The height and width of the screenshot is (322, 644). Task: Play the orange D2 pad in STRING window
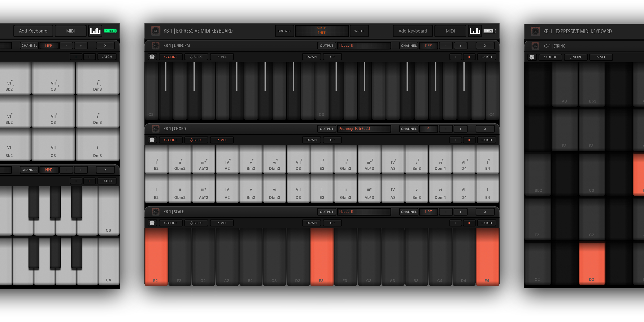click(592, 264)
